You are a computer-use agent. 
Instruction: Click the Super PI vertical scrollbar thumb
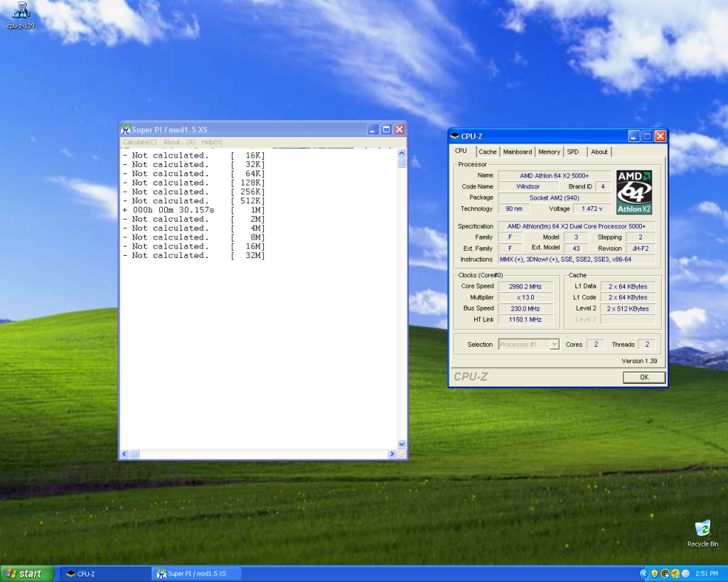402,163
